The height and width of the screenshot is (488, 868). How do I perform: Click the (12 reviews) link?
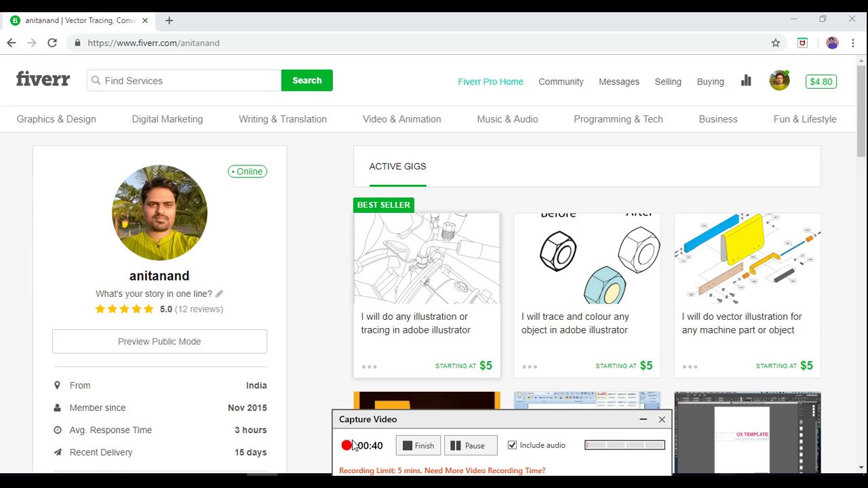click(x=199, y=309)
